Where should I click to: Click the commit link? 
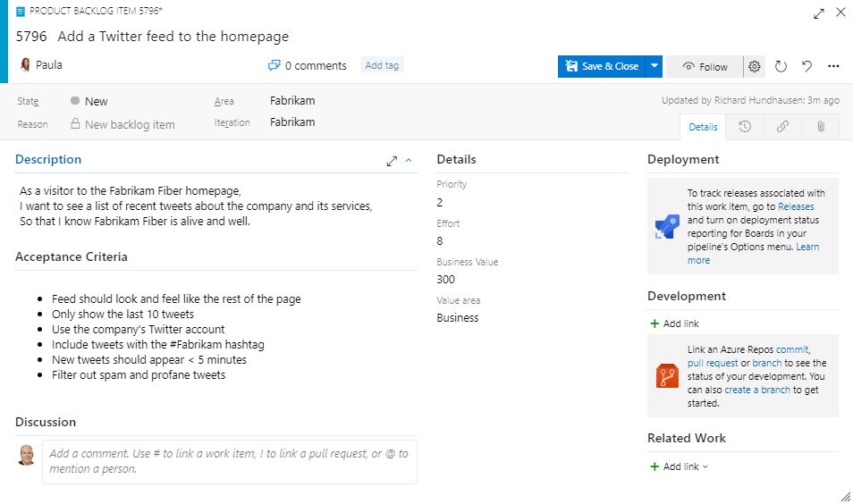pyautogui.click(x=792, y=349)
